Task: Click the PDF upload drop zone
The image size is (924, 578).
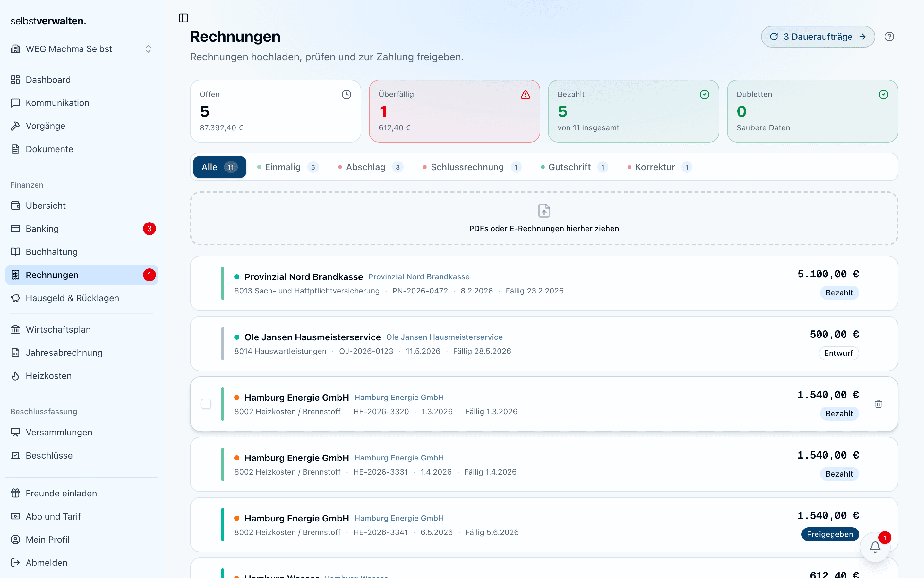Action: 544,218
